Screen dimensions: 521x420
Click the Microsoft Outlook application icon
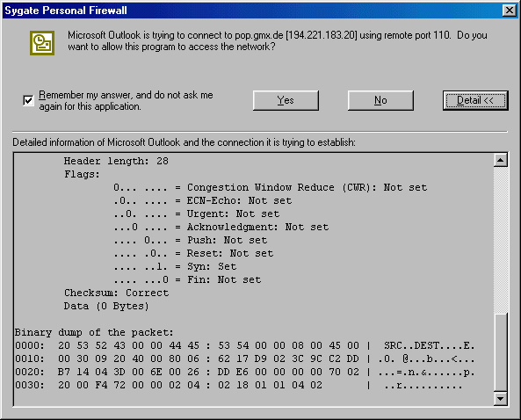42,43
